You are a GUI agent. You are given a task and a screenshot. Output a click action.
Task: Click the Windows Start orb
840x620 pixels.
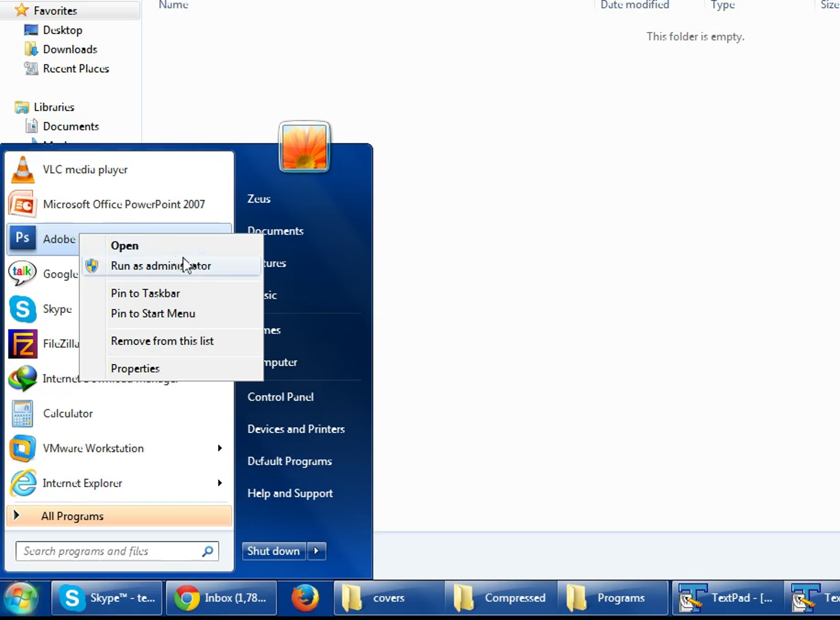coord(21,598)
